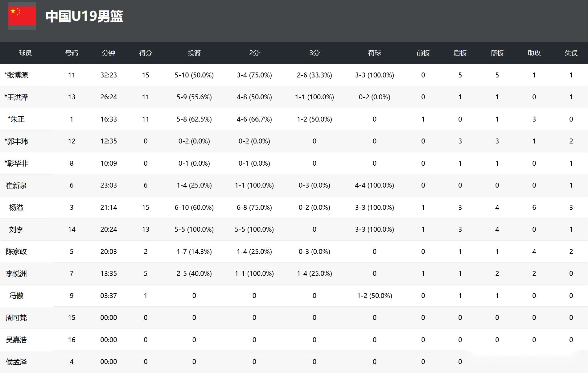
Task: Sort by the 3分 column header
Action: point(314,53)
